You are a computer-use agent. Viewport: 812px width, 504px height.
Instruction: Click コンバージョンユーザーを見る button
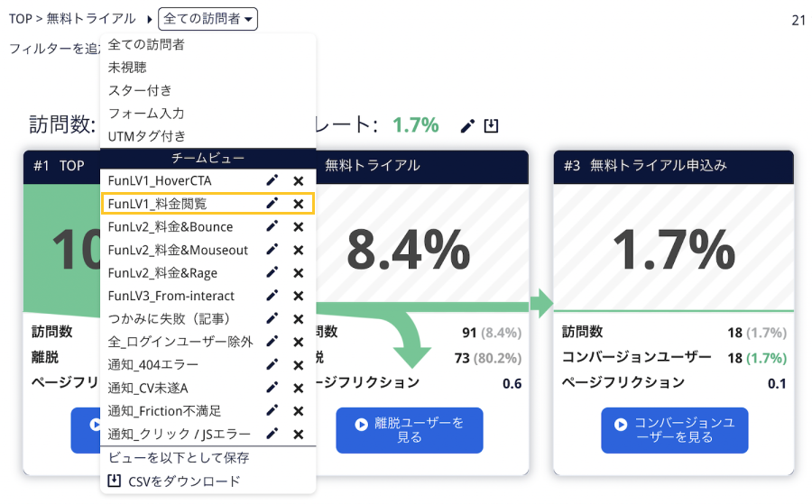[x=674, y=430]
